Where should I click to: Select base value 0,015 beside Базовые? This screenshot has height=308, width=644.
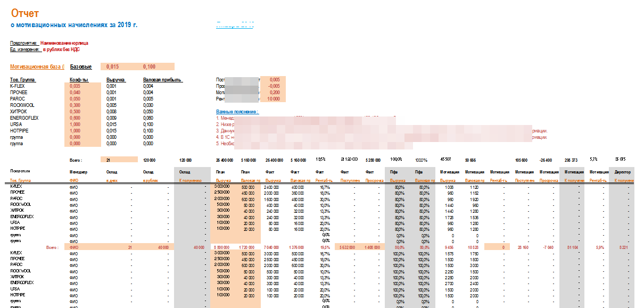pos(112,66)
